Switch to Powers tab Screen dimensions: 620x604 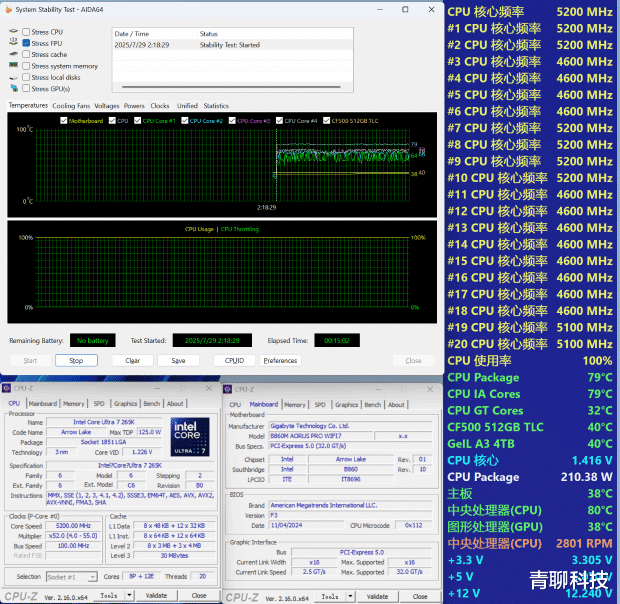134,106
